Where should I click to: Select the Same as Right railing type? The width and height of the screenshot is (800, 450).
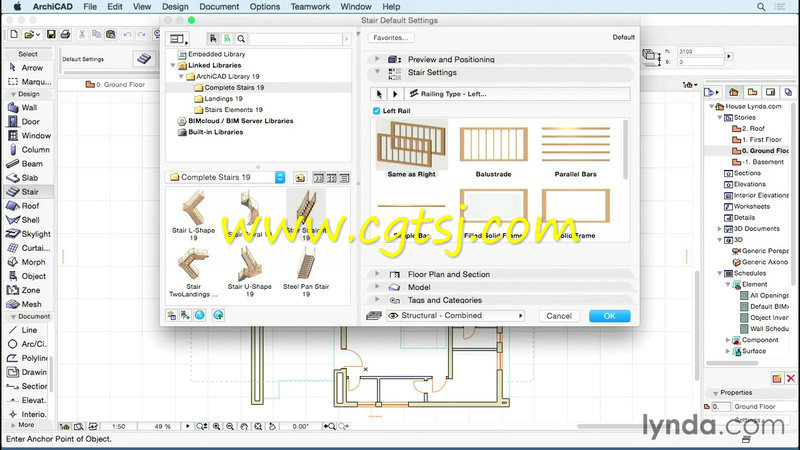pos(411,149)
